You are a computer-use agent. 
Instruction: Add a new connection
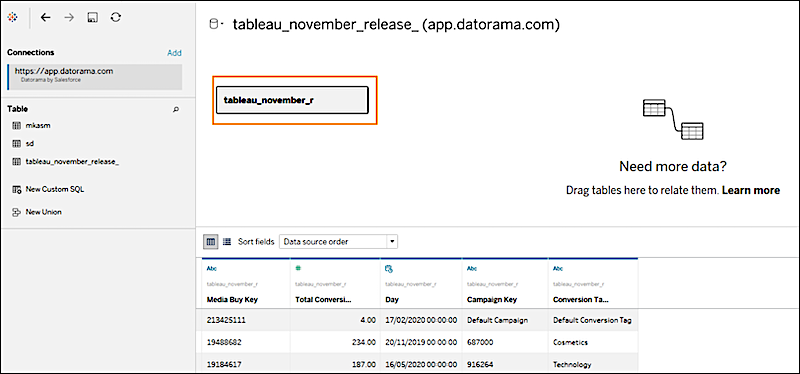coord(174,53)
